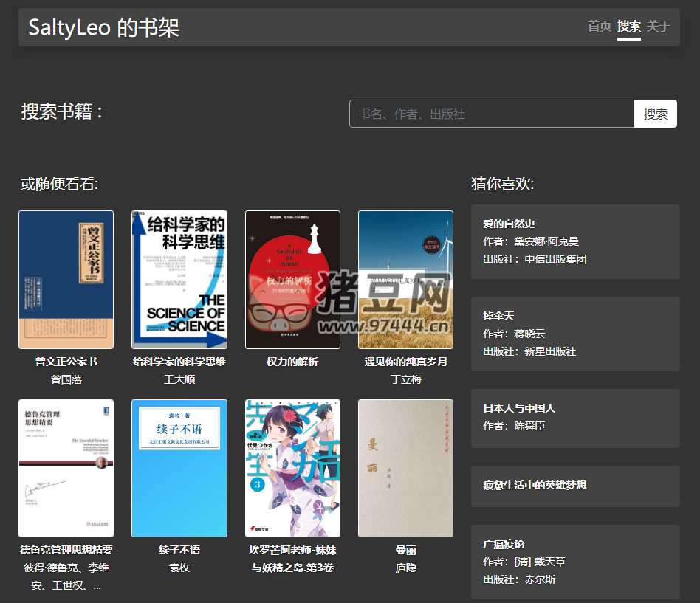Open the 日本人与中国人 recommendation card
The image size is (700, 603).
pyautogui.click(x=575, y=418)
